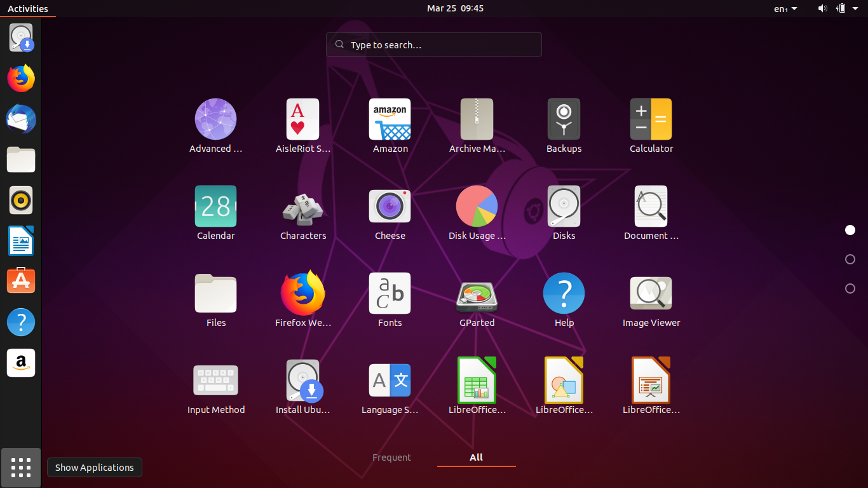Click the volume speaker icon
The image size is (868, 488).
822,8
